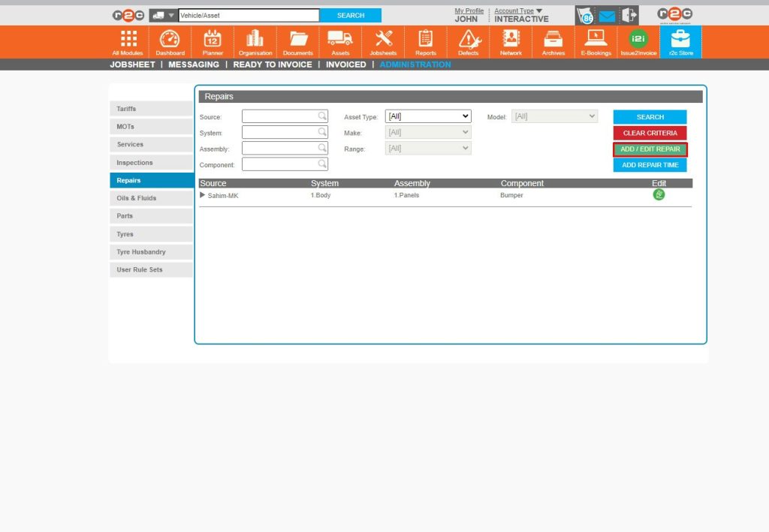Screen dimensions: 769x532
Task: Open the Organisation module
Action: pos(255,43)
